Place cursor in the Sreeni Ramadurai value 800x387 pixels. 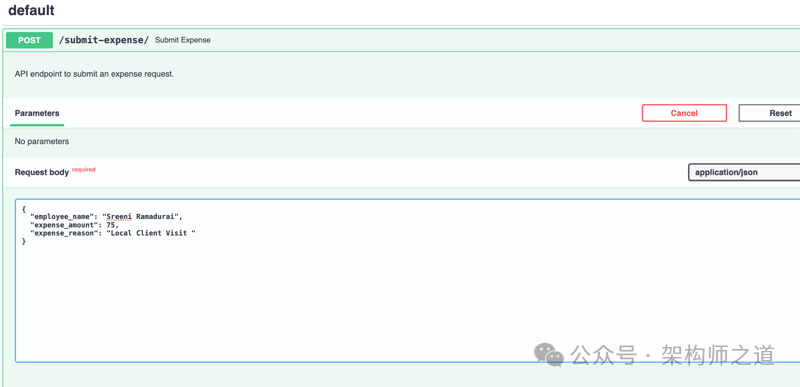click(x=142, y=217)
